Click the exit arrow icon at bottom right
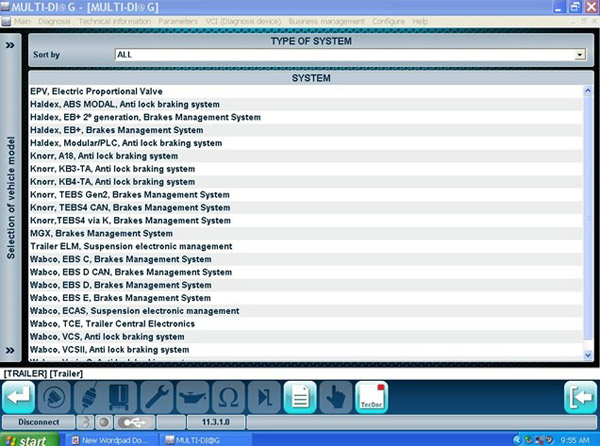 581,396
